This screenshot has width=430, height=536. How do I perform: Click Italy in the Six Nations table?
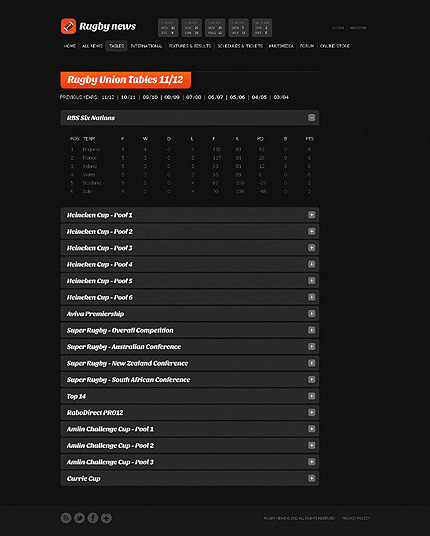87,191
